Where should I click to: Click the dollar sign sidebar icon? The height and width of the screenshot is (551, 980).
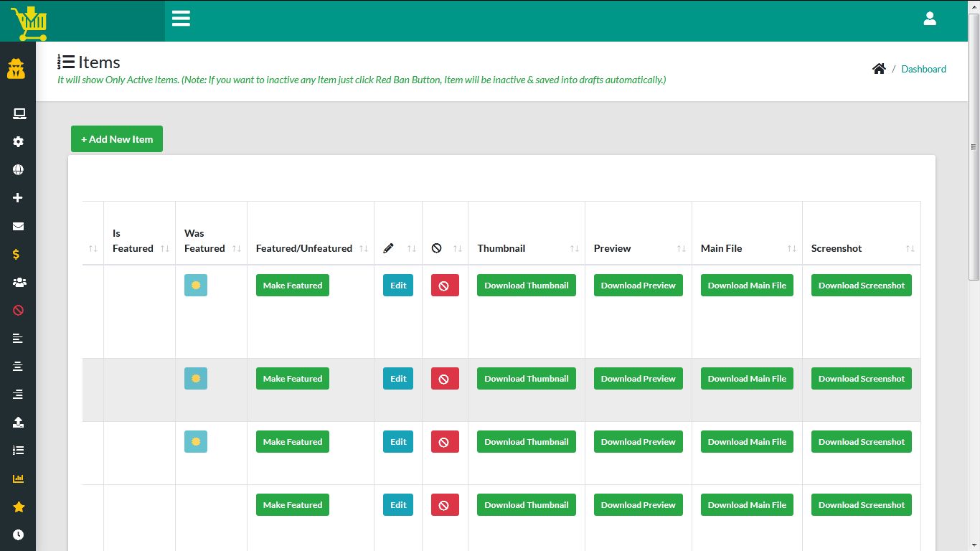tap(17, 255)
